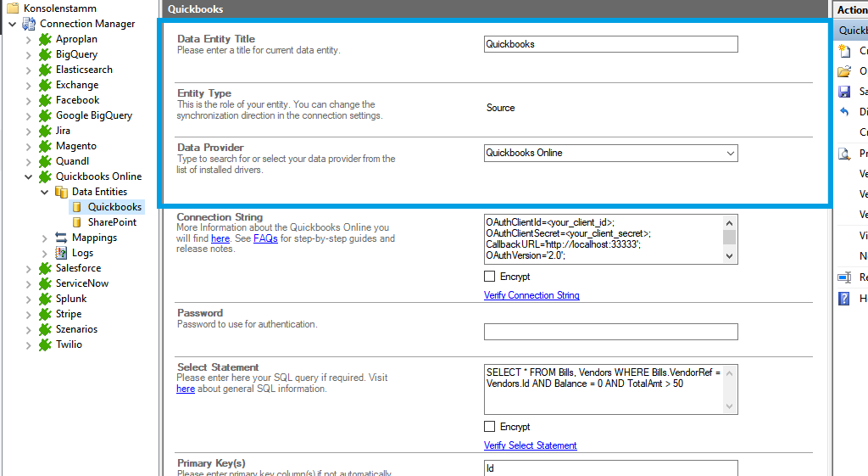Collapse the Quickbooks Online tree node

pos(29,177)
